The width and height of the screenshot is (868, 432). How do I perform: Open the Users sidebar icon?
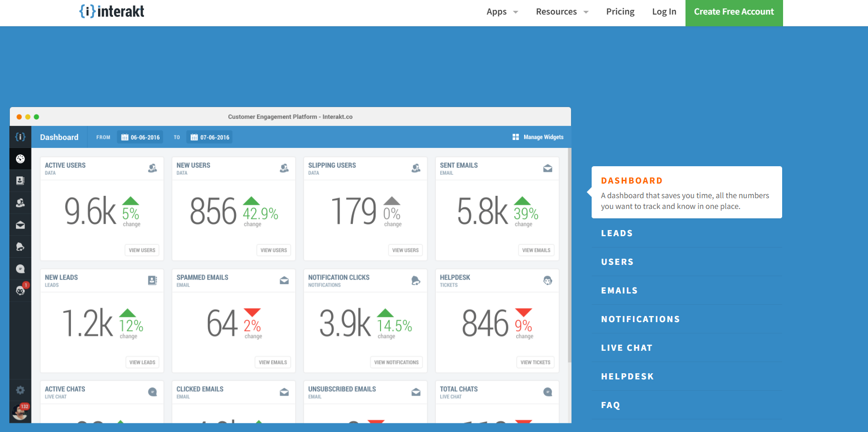point(20,203)
